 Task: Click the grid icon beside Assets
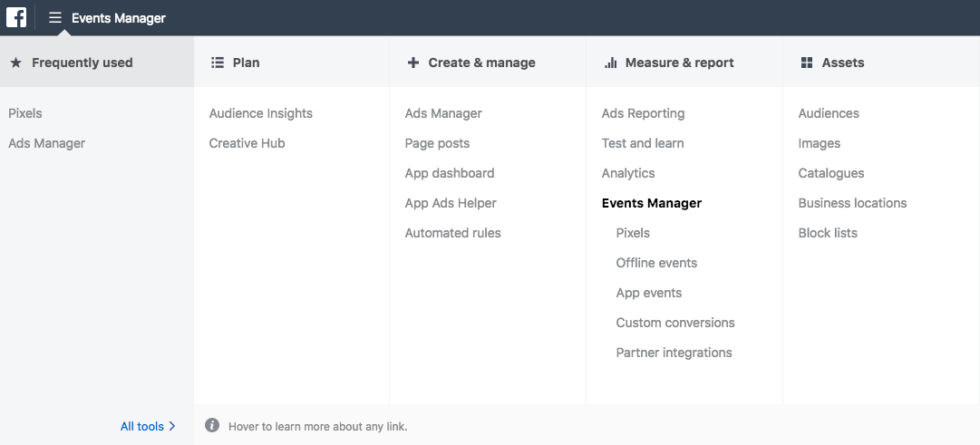tap(807, 63)
